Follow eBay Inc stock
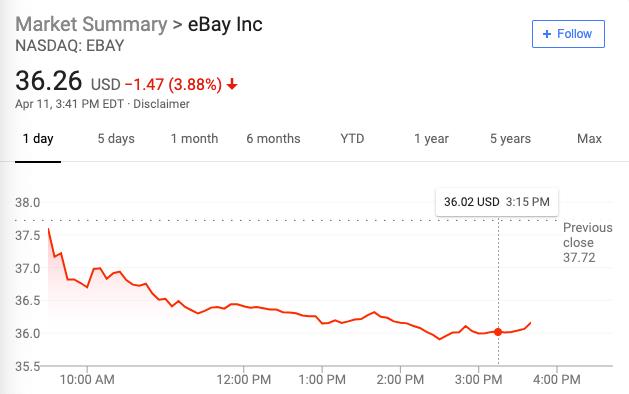 pos(568,34)
